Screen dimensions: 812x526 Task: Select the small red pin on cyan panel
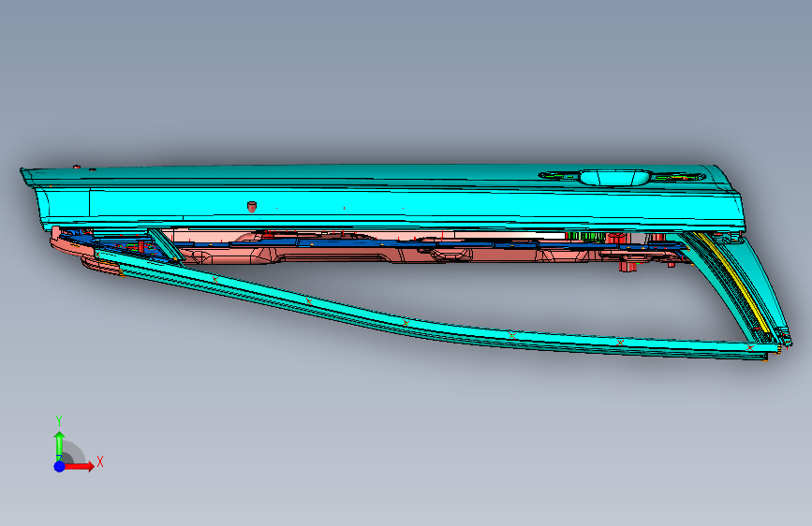click(252, 207)
